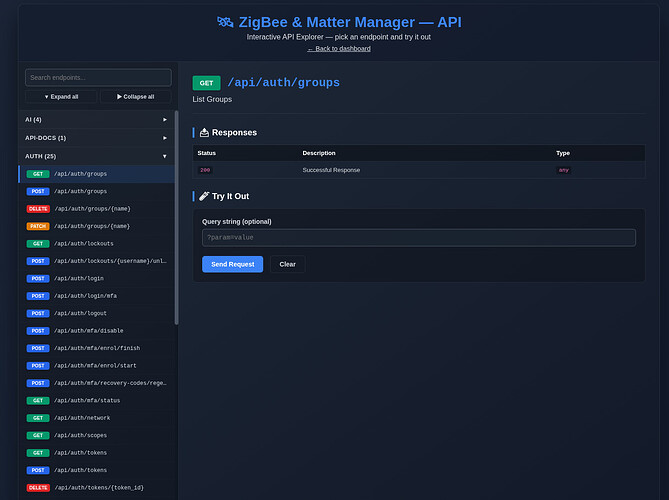The height and width of the screenshot is (500, 669).
Task: Clear the request form
Action: pos(288,264)
